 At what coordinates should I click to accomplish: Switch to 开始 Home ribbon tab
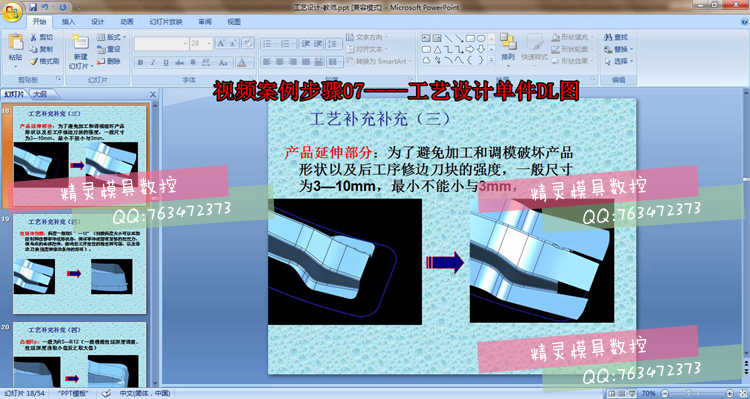click(x=39, y=22)
